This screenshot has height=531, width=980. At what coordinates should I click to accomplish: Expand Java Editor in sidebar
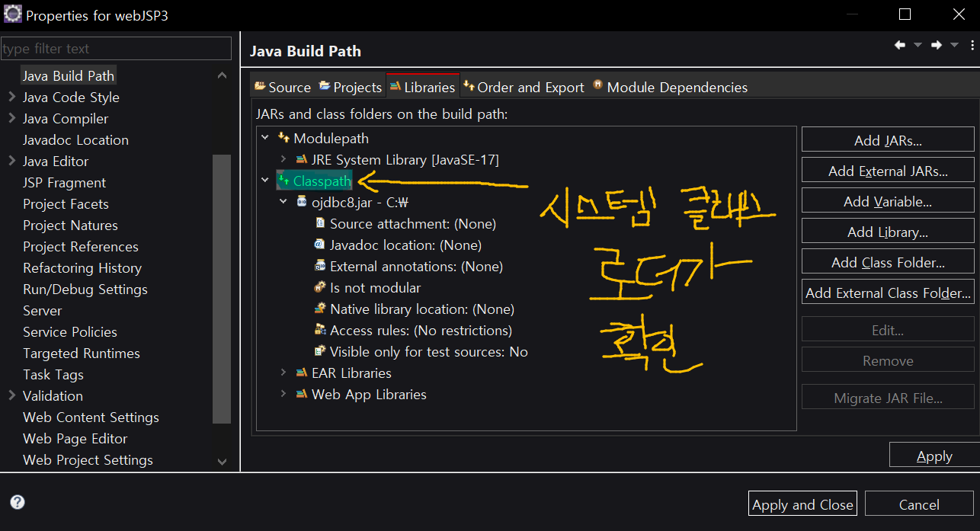click(x=11, y=161)
